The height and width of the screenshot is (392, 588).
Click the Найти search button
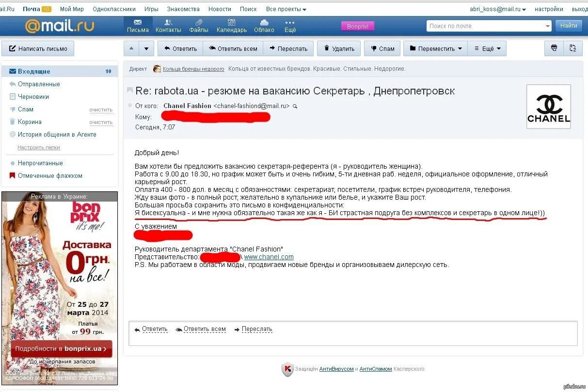pos(568,26)
